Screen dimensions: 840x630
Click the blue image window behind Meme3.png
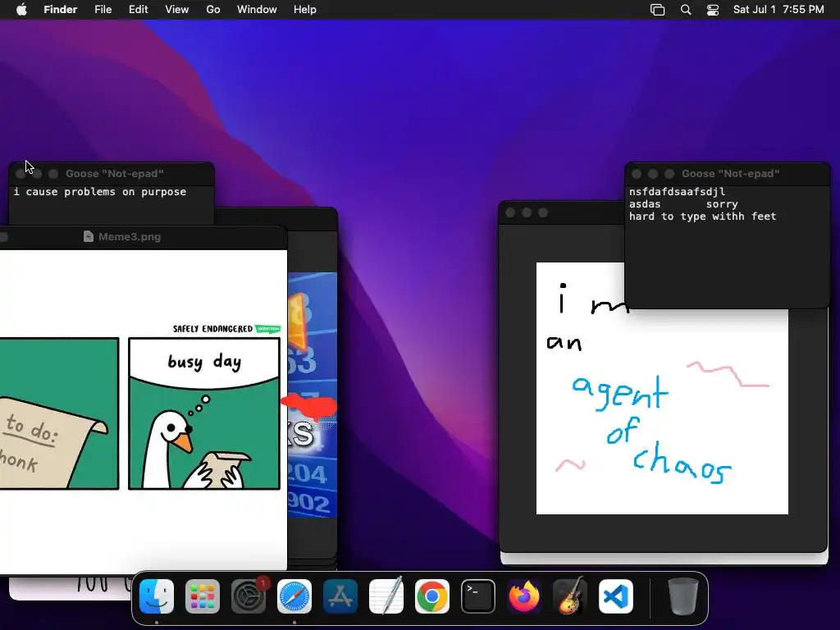313,394
